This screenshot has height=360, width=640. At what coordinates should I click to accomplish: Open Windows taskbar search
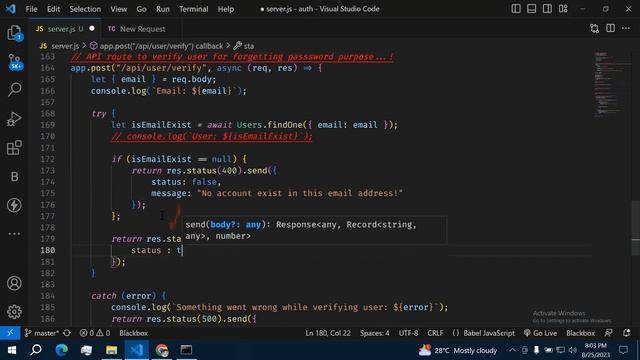pos(36,350)
